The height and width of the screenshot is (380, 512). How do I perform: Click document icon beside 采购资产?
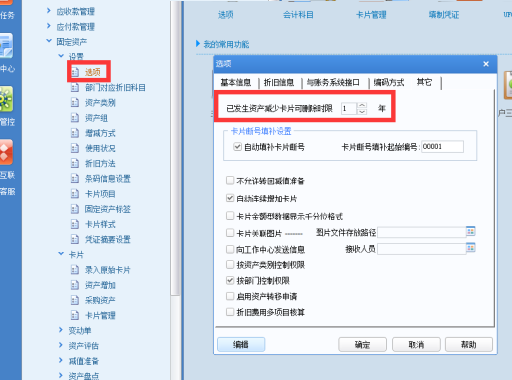pyautogui.click(x=75, y=300)
